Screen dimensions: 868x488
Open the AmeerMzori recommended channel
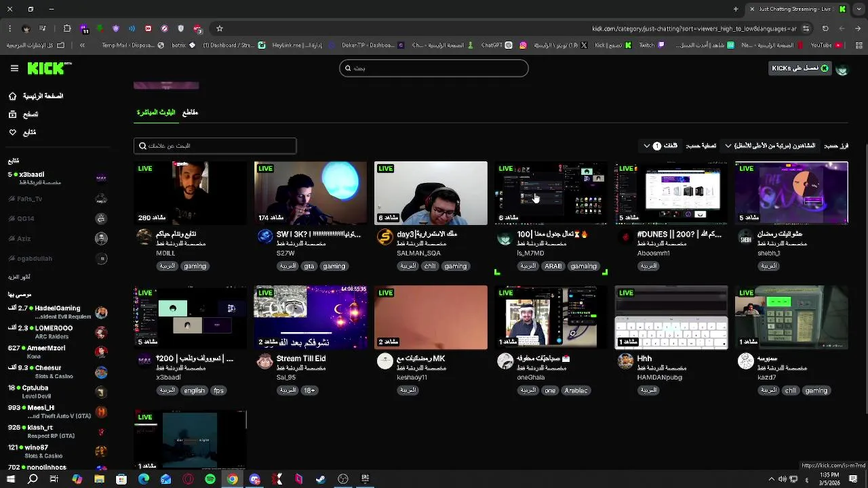pyautogui.click(x=58, y=352)
